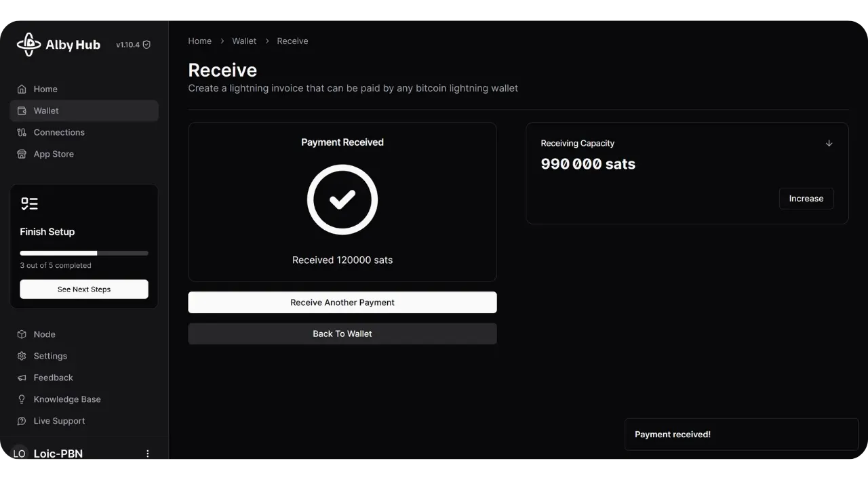Image resolution: width=868 pixels, height=480 pixels.
Task: Click the Alby Hub logo icon
Action: [x=28, y=45]
